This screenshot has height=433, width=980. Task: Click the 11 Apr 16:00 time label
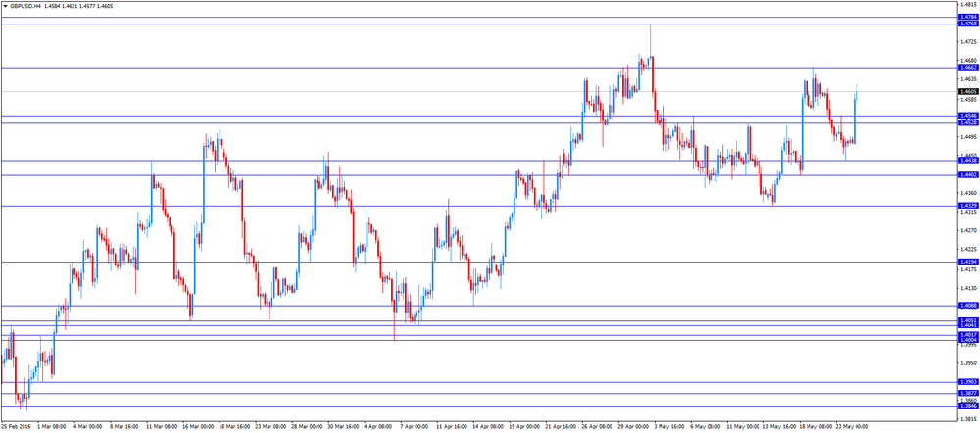[x=451, y=427]
